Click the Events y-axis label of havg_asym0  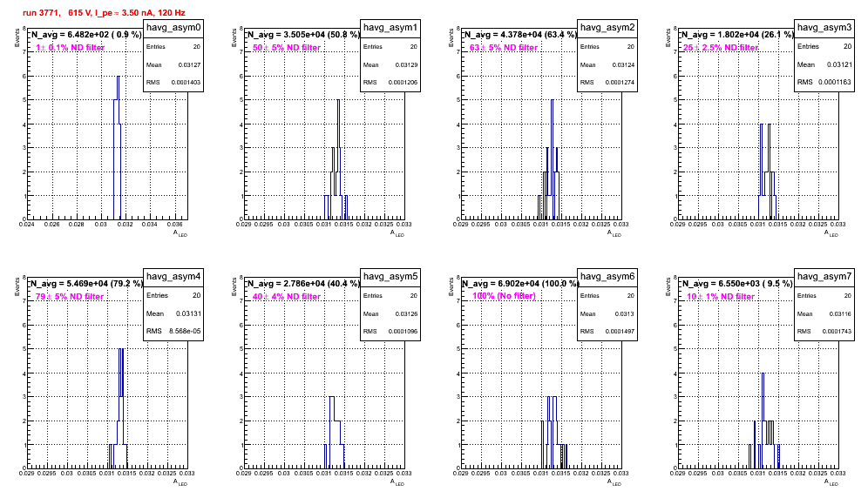coord(17,37)
